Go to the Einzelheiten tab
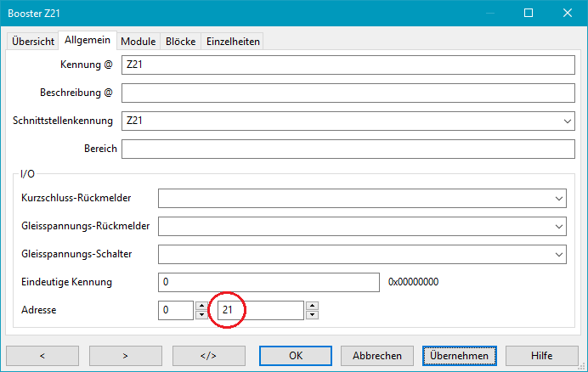The width and height of the screenshot is (588, 372). pos(233,42)
